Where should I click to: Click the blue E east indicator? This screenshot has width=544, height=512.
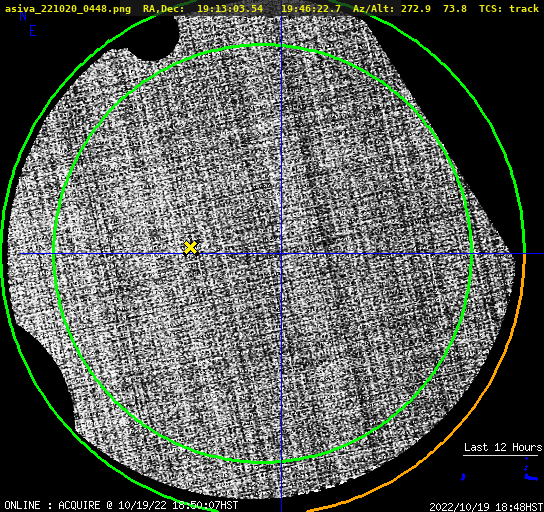pos(33,31)
